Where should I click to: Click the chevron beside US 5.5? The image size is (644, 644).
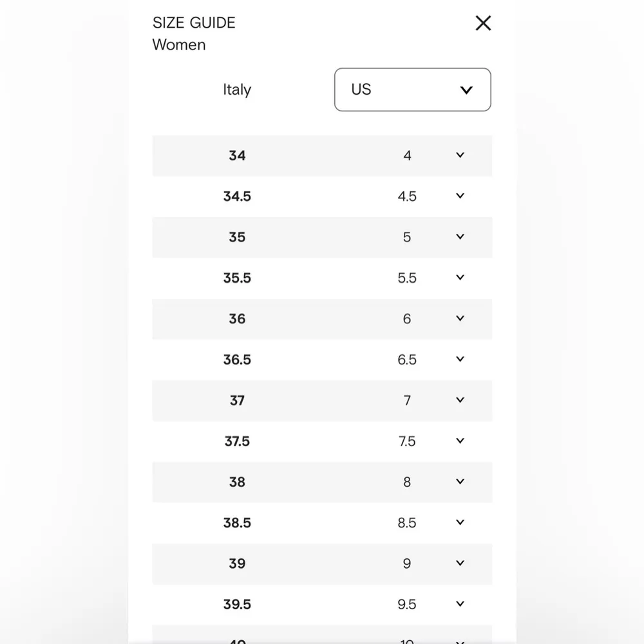click(x=460, y=278)
